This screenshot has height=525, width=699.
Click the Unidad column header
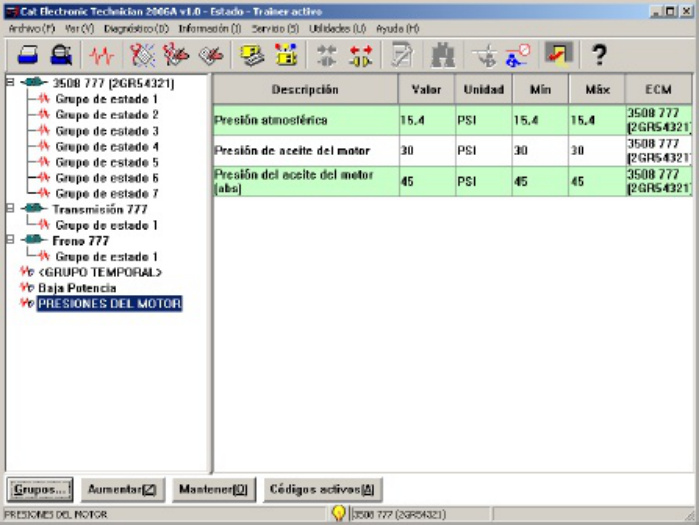(x=484, y=90)
